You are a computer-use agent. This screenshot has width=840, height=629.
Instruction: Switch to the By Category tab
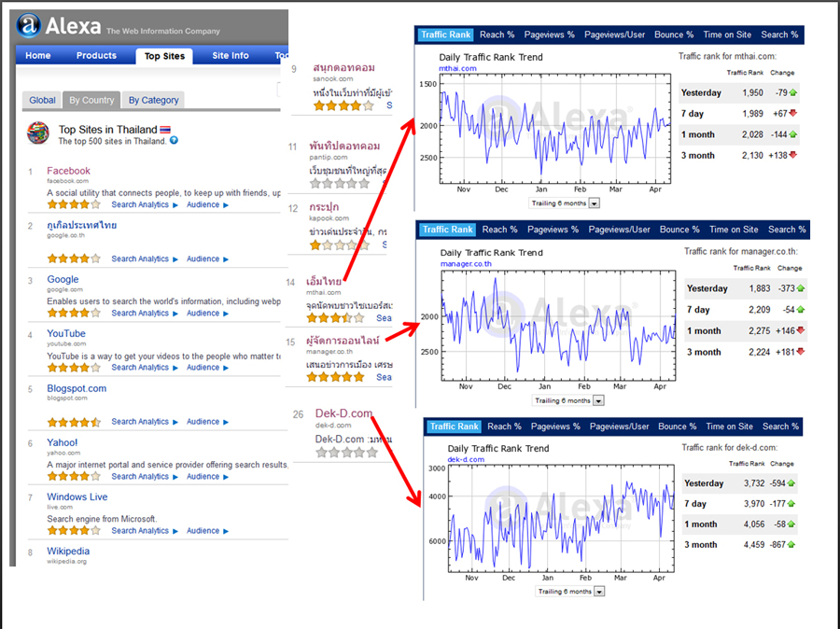click(153, 100)
